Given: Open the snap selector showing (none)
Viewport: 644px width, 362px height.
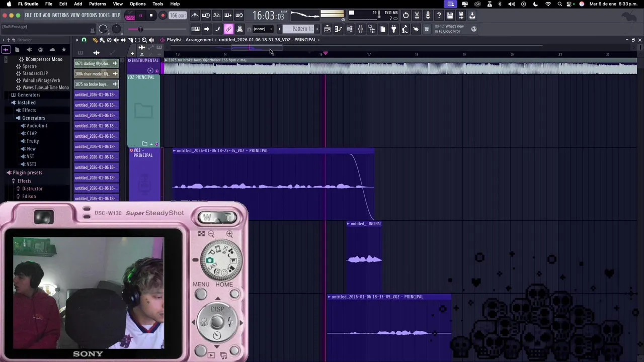Looking at the screenshot, I should (262, 29).
